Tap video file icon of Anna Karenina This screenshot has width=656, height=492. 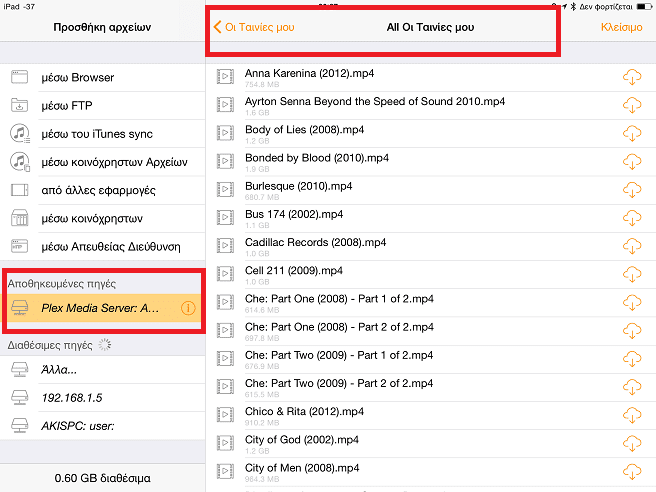point(225,77)
